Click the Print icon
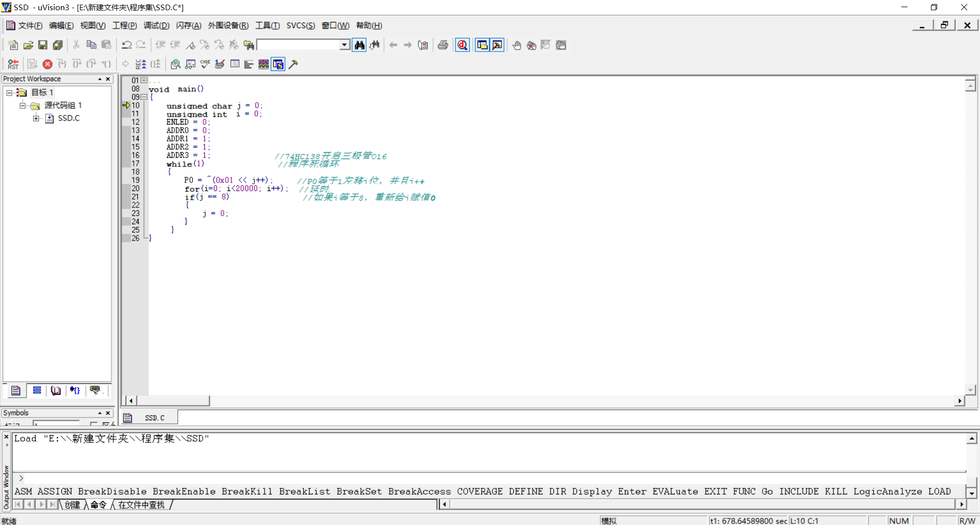 [x=443, y=45]
